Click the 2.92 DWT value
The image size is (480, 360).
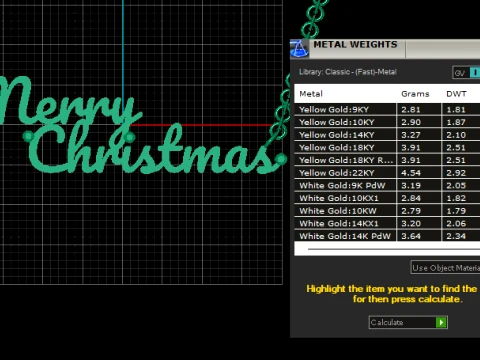click(x=456, y=173)
